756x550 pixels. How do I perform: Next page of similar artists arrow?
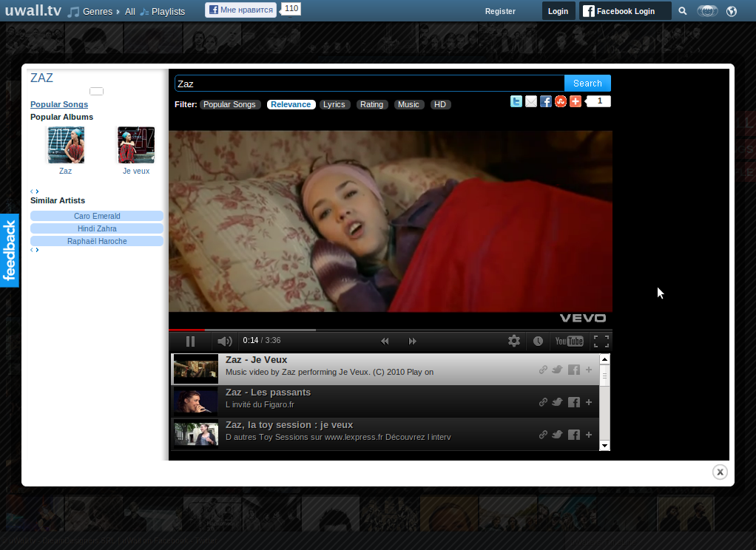(37, 250)
